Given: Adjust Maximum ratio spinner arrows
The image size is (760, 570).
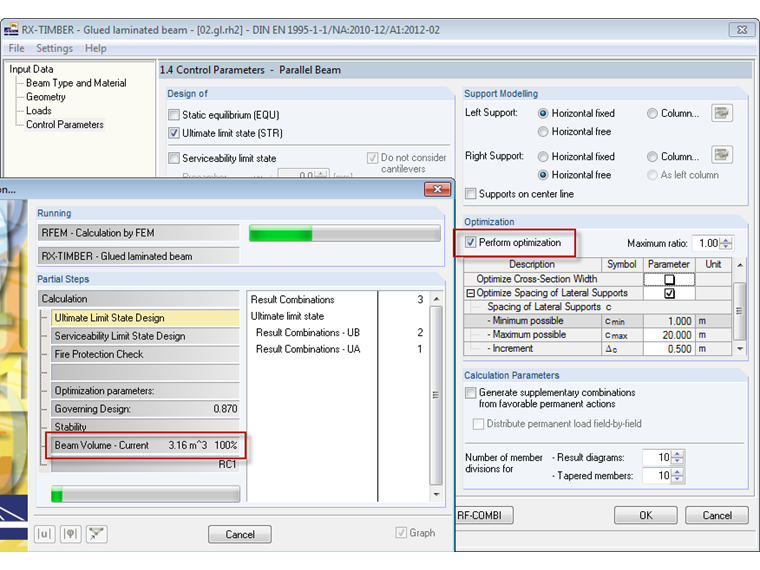Looking at the screenshot, I should coord(726,243).
